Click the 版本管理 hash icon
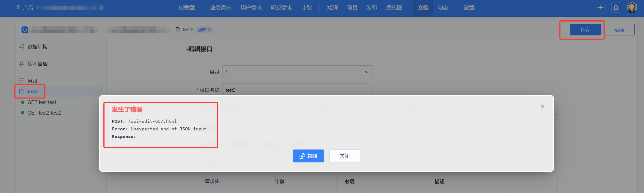Image resolution: width=644 pixels, height=193 pixels. tap(21, 64)
